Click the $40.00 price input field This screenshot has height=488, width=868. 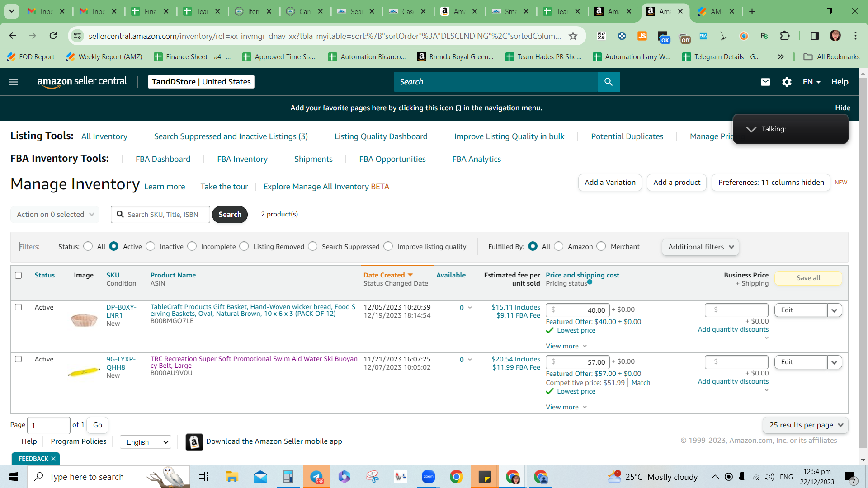point(578,310)
